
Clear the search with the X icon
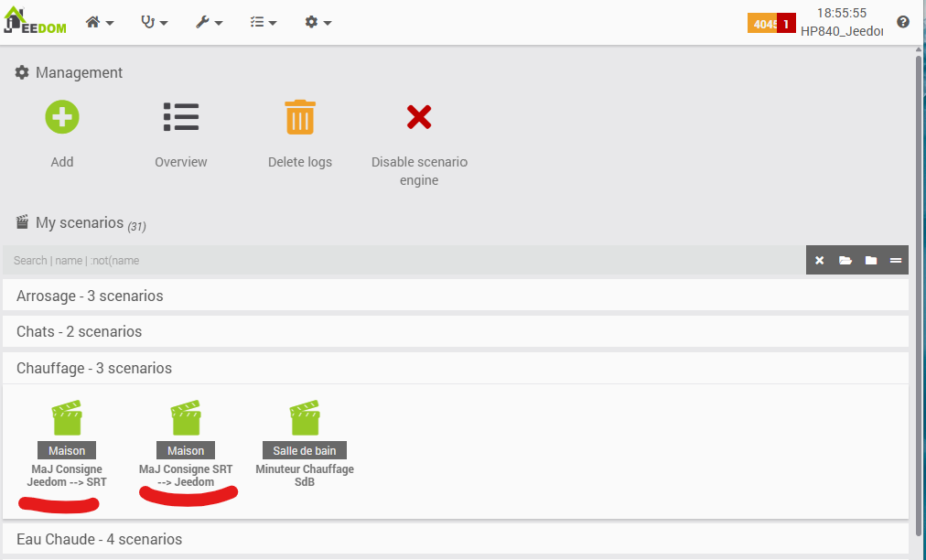click(819, 261)
